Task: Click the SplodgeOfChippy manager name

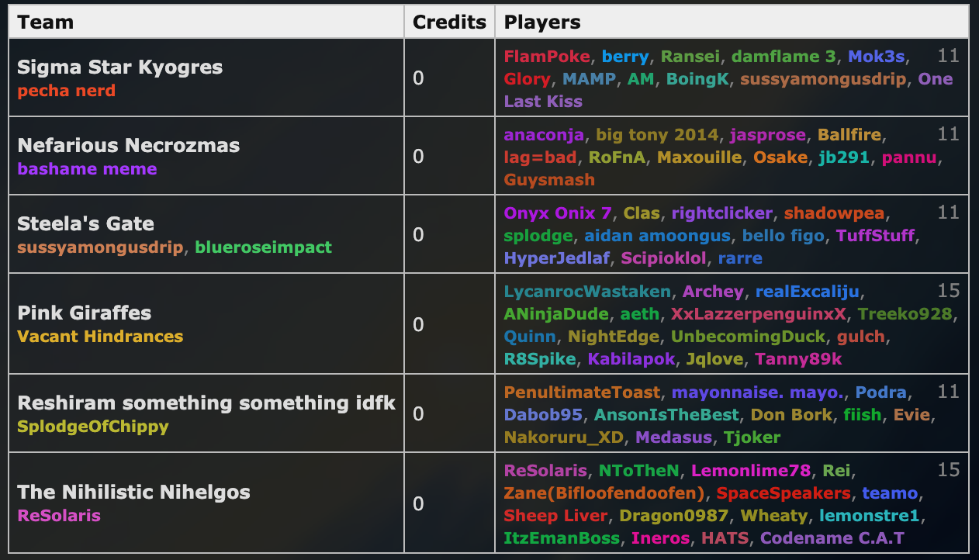Action: coord(93,427)
